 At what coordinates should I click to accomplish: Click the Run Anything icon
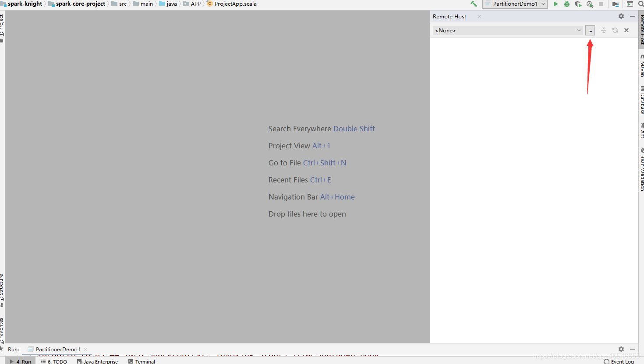pos(630,4)
